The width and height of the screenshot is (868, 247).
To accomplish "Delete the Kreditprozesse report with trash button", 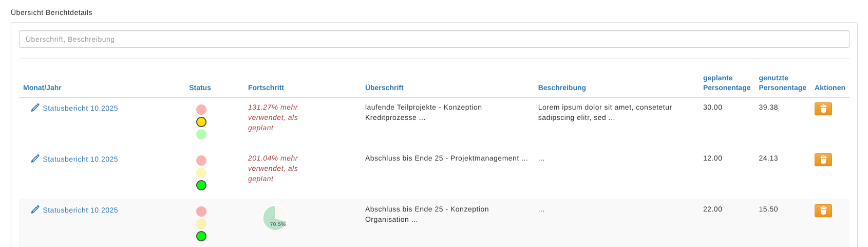I will click(x=823, y=109).
